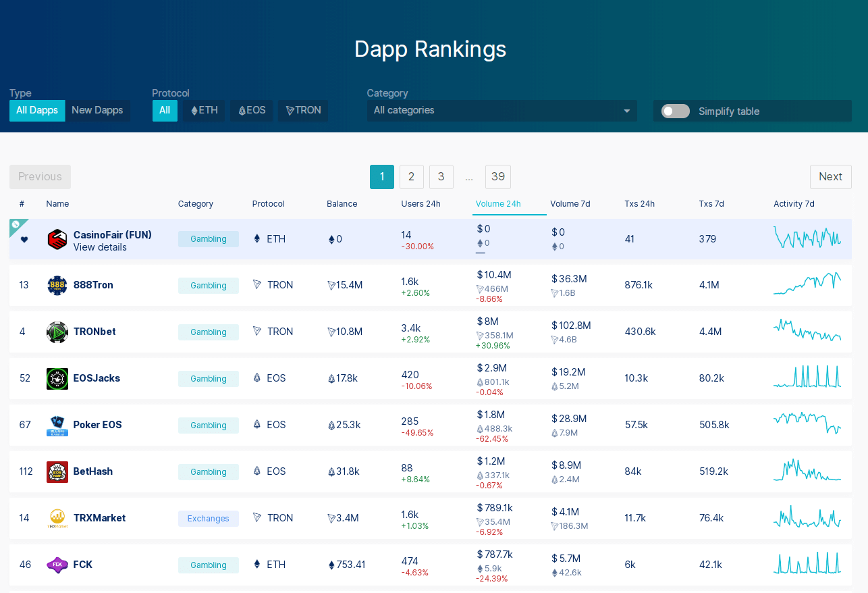The image size is (868, 593).
Task: Click the 888Tron app logo
Action: point(57,285)
